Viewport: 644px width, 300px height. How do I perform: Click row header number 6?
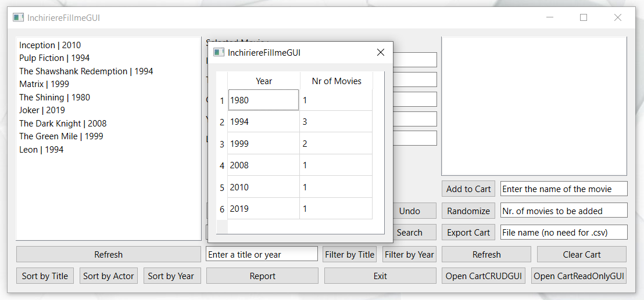click(222, 208)
